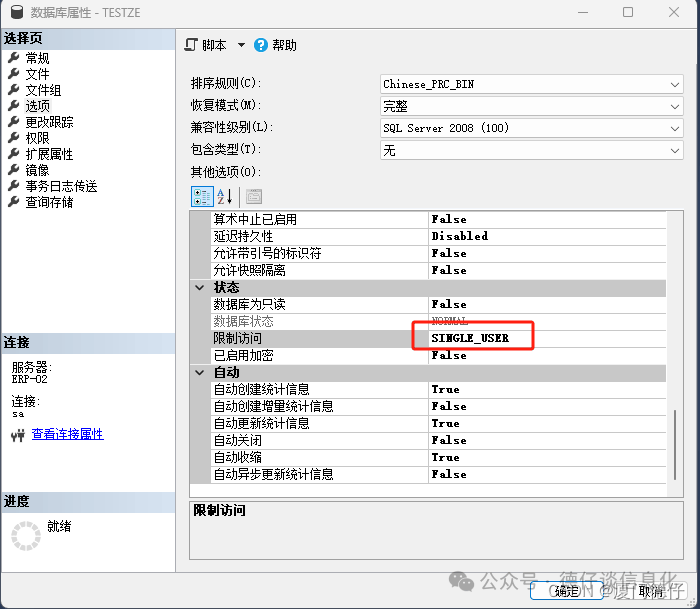Image resolution: width=700 pixels, height=609 pixels.
Task: Click the 取消 cancel button
Action: point(650,591)
